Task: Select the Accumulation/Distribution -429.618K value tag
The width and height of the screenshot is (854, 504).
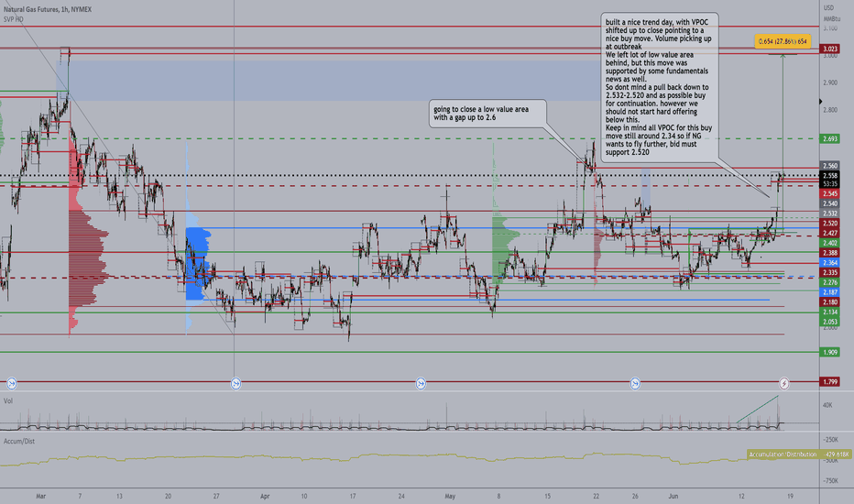Action: pos(800,454)
